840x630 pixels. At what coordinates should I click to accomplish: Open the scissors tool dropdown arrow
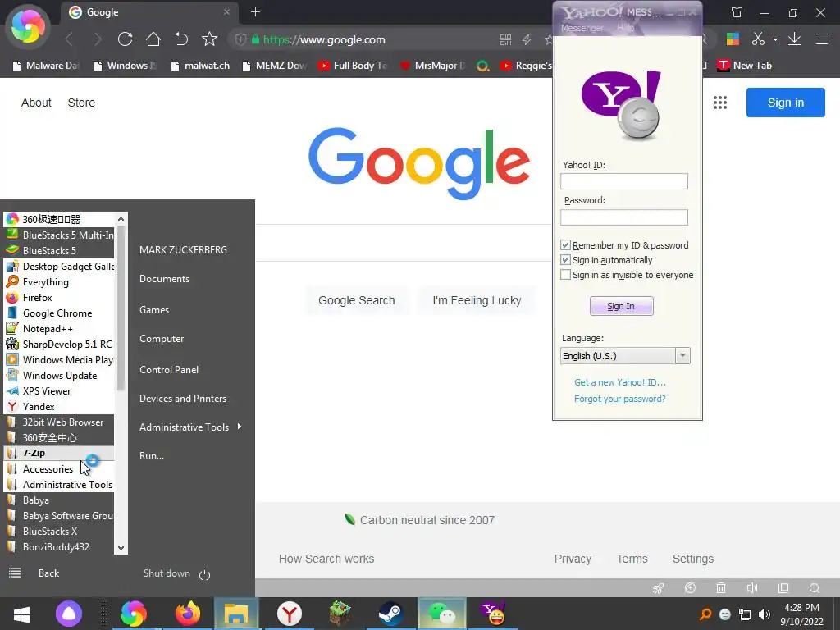(x=775, y=39)
